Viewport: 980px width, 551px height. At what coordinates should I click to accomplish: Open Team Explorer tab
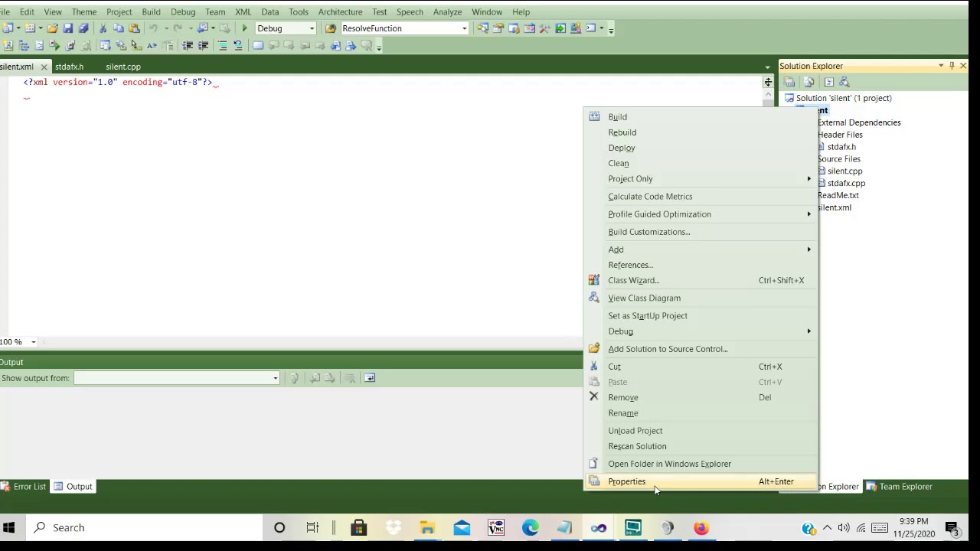tap(900, 487)
